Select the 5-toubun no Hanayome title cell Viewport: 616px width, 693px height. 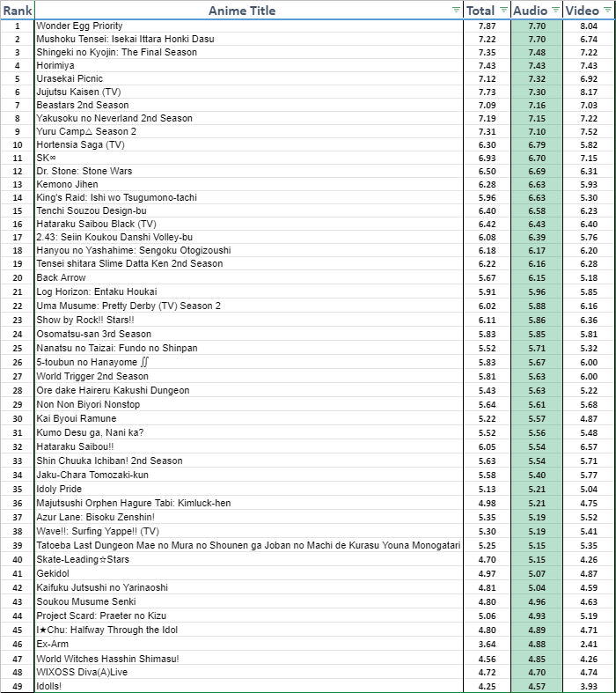(x=86, y=362)
